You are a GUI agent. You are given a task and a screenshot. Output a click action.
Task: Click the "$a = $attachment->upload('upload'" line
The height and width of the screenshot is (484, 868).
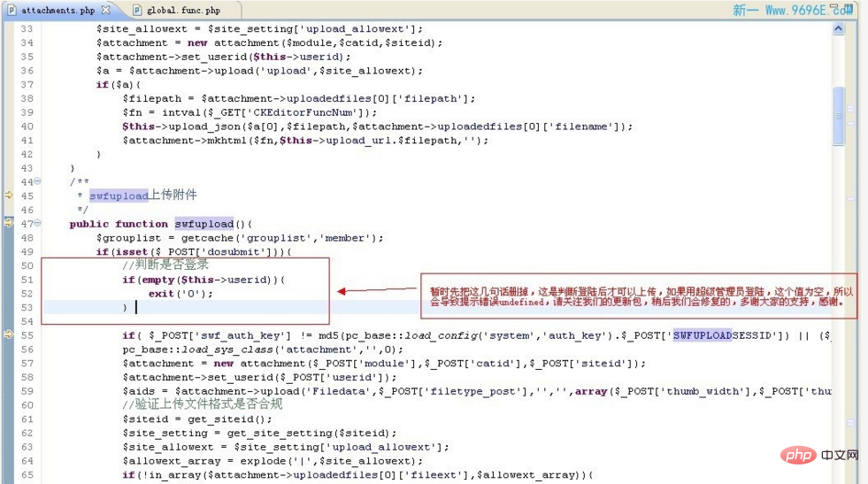(259, 70)
